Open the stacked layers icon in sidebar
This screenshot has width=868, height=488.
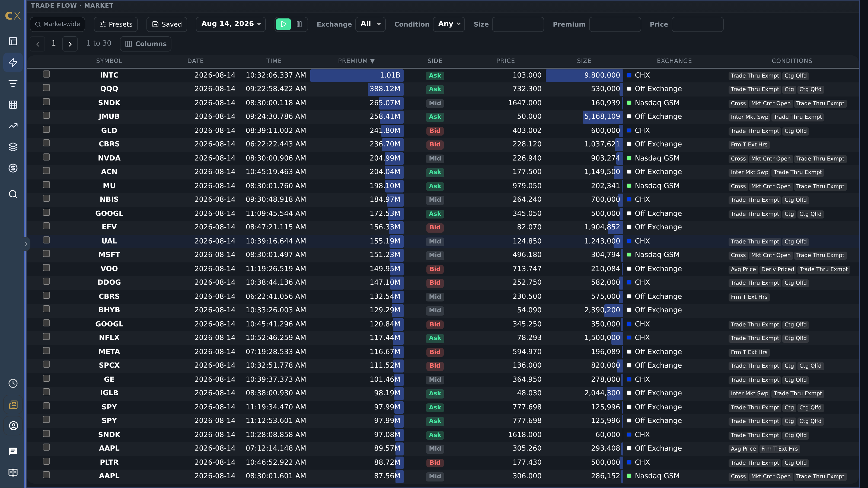click(x=13, y=147)
